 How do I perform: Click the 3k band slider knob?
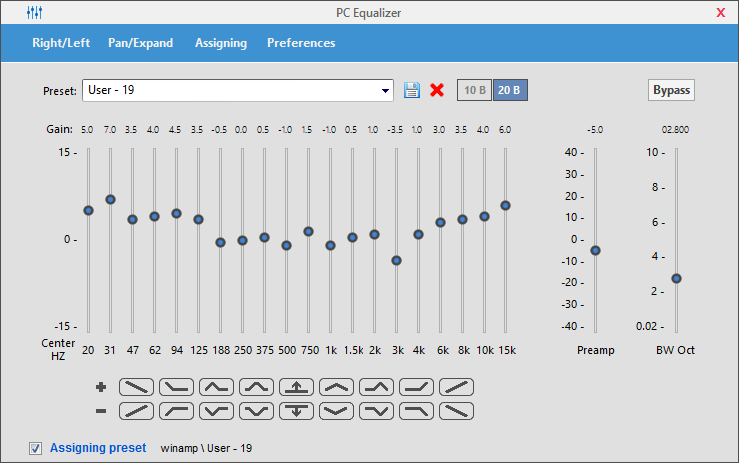click(x=396, y=260)
